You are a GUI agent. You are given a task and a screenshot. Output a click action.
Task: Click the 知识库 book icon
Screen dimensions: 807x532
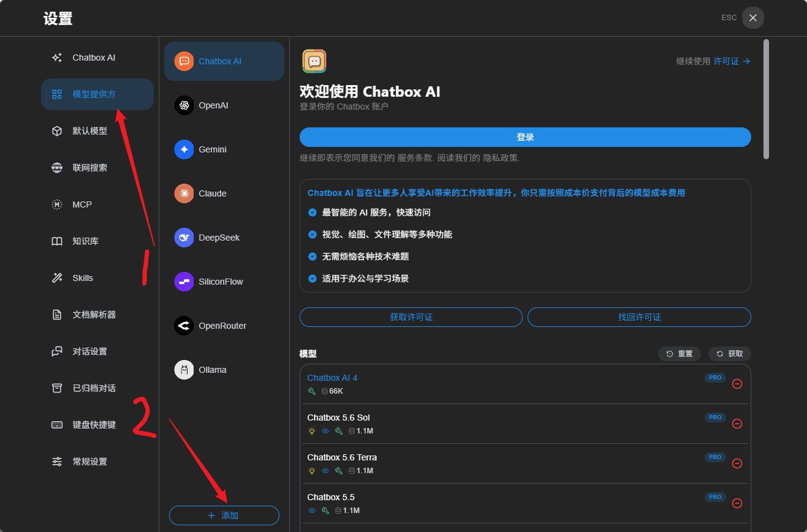point(57,241)
